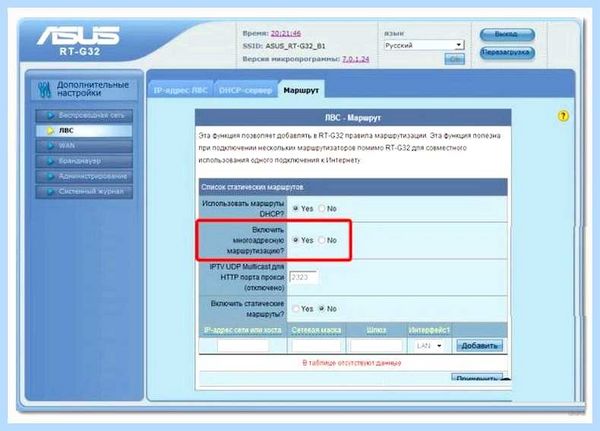Open the language dropdown showing Русский
This screenshot has height=431, width=600.
[x=424, y=45]
